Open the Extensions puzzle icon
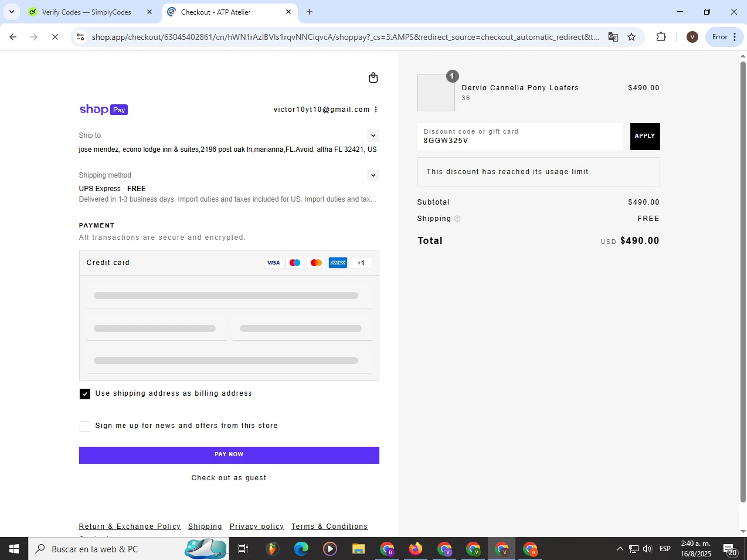The image size is (747, 560). [x=661, y=37]
